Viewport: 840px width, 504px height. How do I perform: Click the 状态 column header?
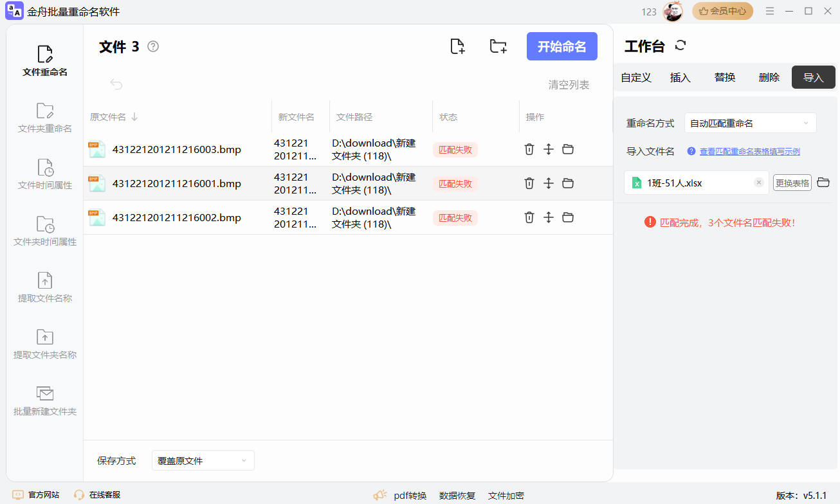pos(448,117)
